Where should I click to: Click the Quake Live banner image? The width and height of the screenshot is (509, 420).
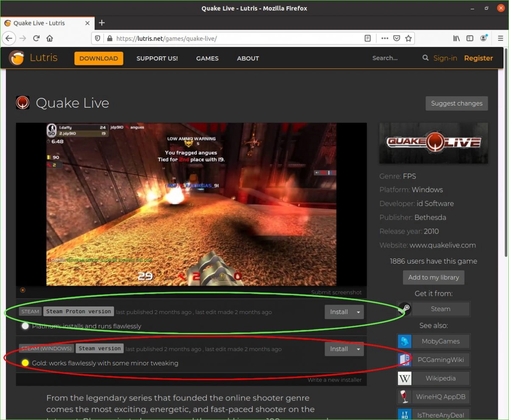click(433, 143)
